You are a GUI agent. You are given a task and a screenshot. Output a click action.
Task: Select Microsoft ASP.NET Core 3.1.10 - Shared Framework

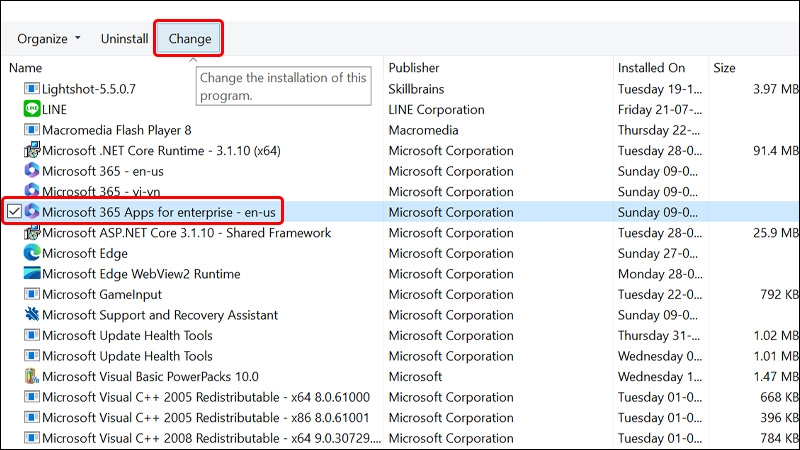pyautogui.click(x=187, y=233)
